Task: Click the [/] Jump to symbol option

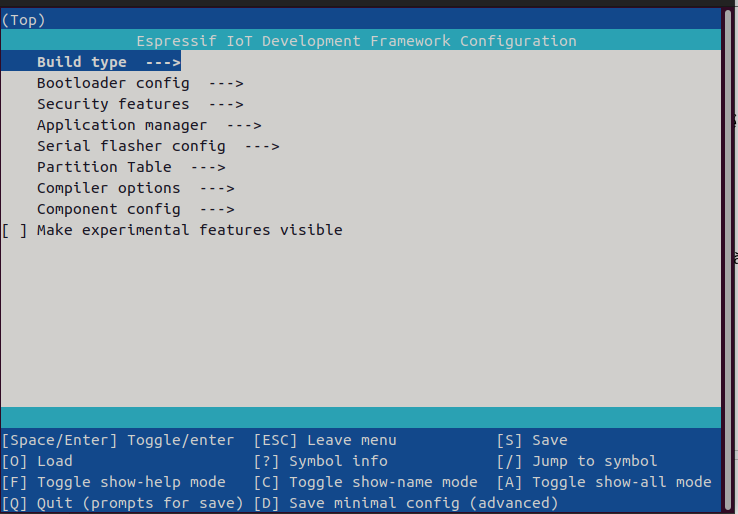Action: [x=577, y=461]
